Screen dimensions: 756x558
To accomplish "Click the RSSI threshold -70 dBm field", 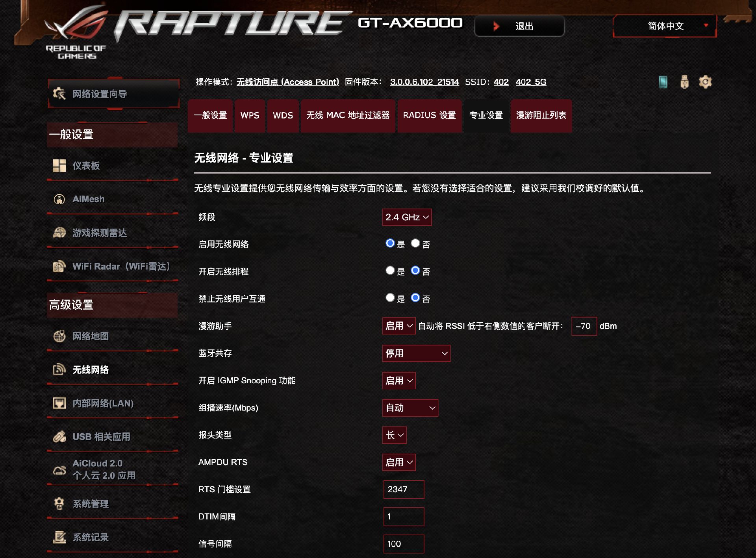I will (584, 326).
